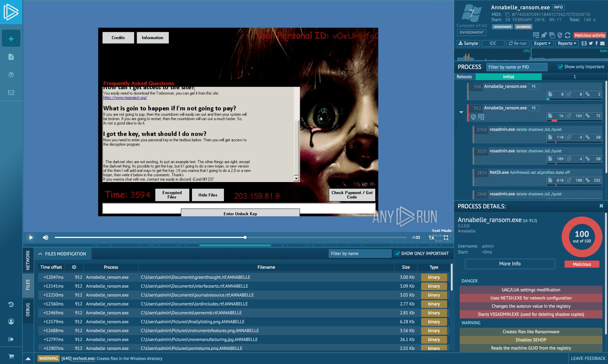This screenshot has height=364, width=608.
Task: Open the profile icon in left sidebar
Action: pos(11,322)
